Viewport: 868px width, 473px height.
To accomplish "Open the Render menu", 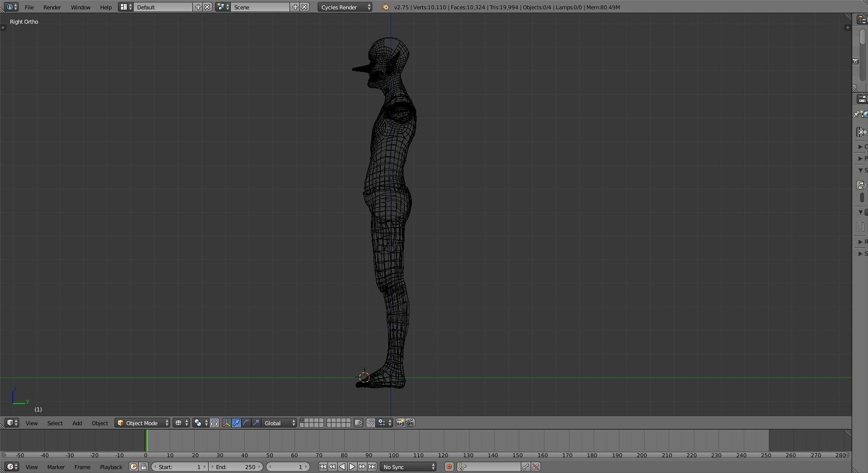I will click(x=52, y=7).
